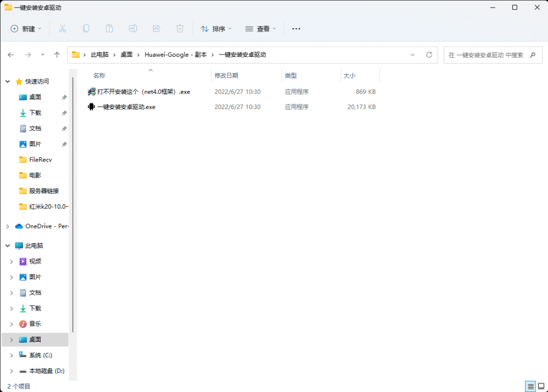Open the 新建 new item menu
This screenshot has height=392, width=548.
(x=26, y=29)
